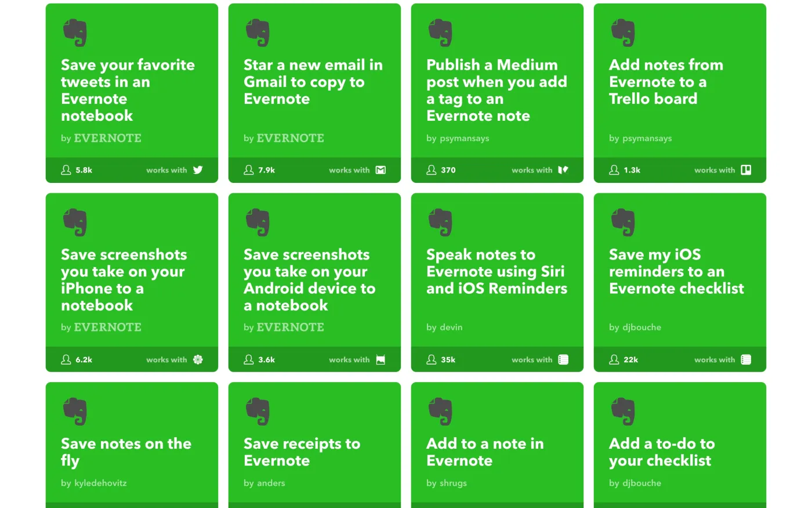Viewport: 812px width, 508px height.
Task: Click author name psymansays on the Medium card
Action: 464,138
